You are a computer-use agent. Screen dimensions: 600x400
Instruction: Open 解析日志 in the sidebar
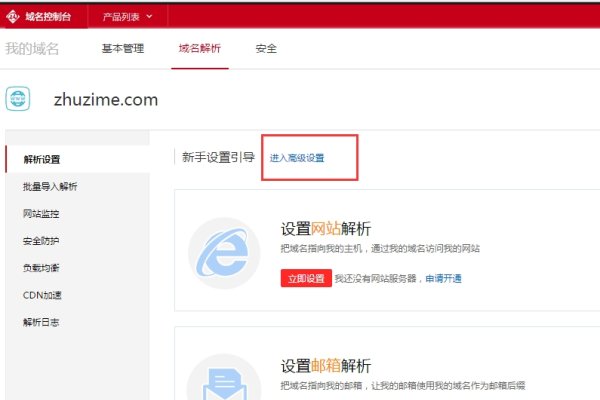[x=41, y=322]
